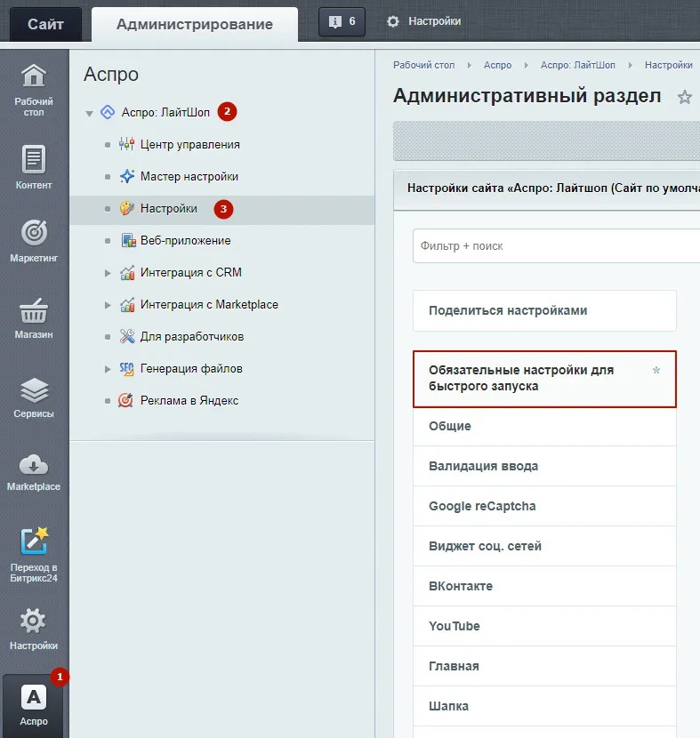
Task: Open the Магазин basket icon
Action: click(x=34, y=311)
